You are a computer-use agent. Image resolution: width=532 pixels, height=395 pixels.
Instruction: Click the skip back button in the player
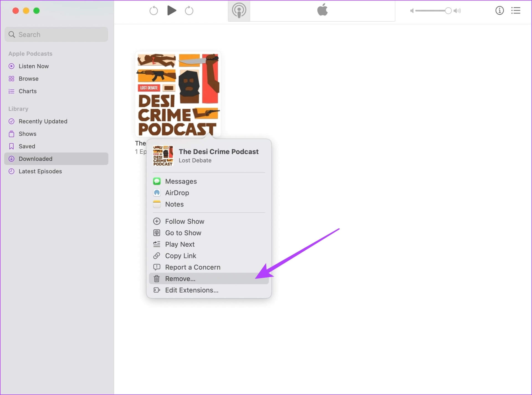click(x=154, y=11)
